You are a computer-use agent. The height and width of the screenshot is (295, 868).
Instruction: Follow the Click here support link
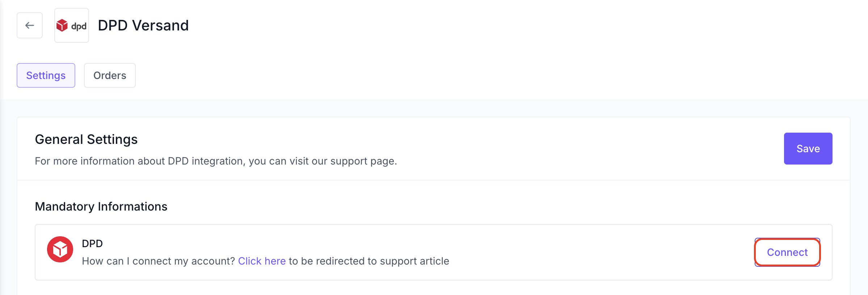(262, 261)
